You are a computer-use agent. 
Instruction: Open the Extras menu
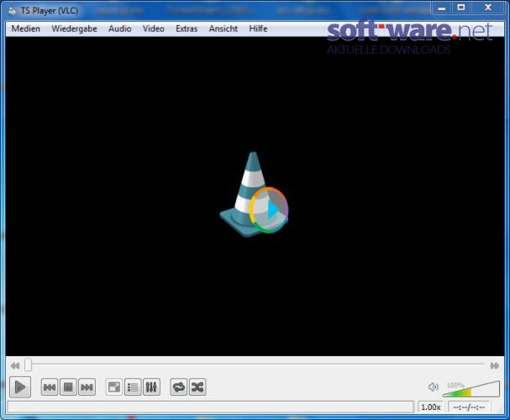click(x=187, y=29)
